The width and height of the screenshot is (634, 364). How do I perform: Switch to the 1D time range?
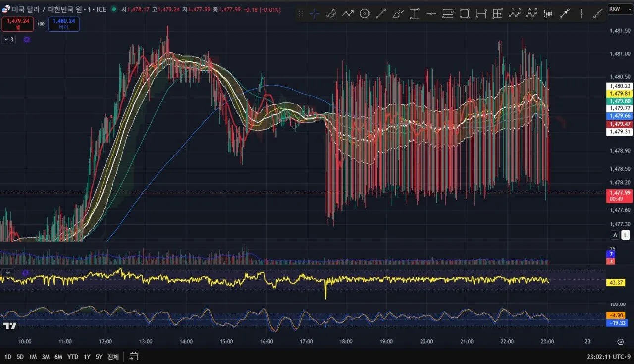click(x=8, y=357)
